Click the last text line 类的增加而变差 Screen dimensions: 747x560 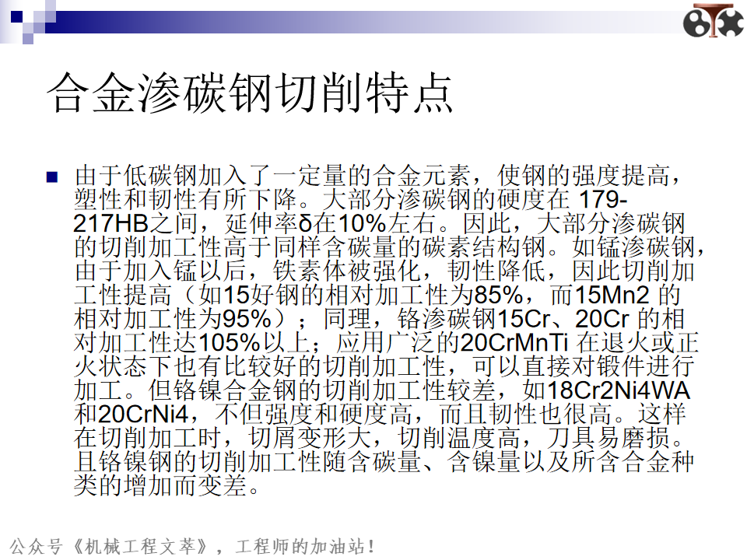click(167, 485)
